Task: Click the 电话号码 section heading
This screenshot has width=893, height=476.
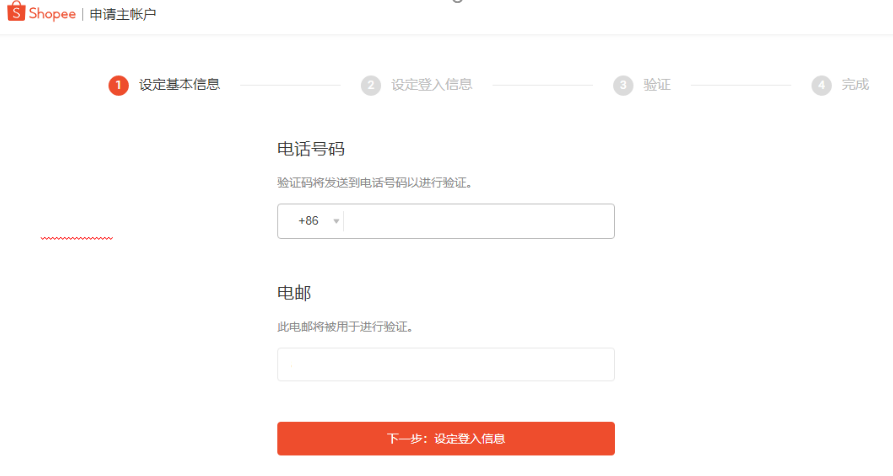Action: pyautogui.click(x=311, y=149)
